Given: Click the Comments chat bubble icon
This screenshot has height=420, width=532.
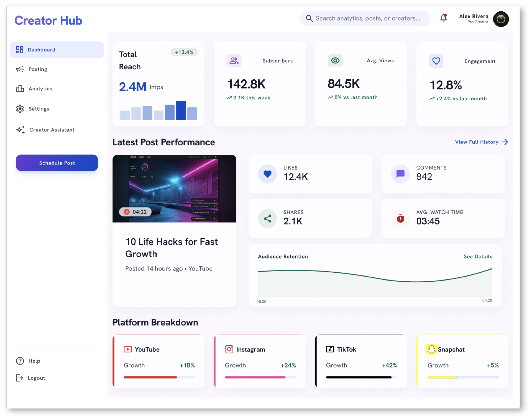Looking at the screenshot, I should click(x=400, y=174).
